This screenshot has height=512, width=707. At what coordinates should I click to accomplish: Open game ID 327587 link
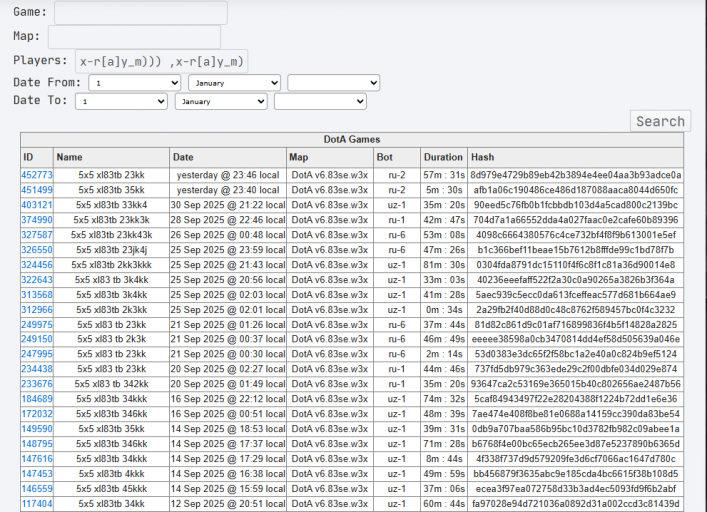pos(37,235)
